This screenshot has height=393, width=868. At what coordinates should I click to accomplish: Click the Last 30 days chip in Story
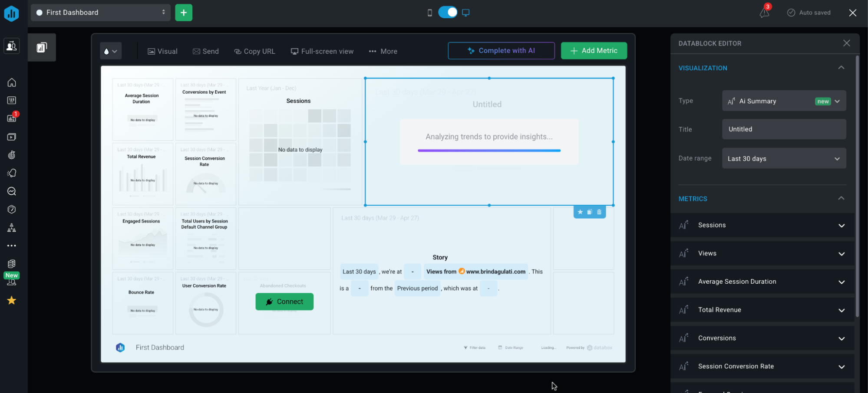(x=359, y=272)
